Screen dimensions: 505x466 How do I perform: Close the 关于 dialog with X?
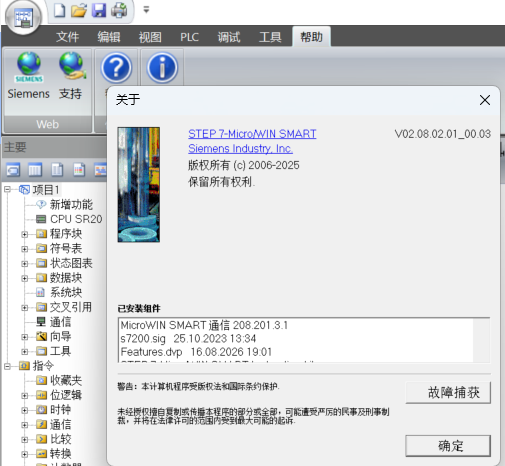[x=485, y=100]
